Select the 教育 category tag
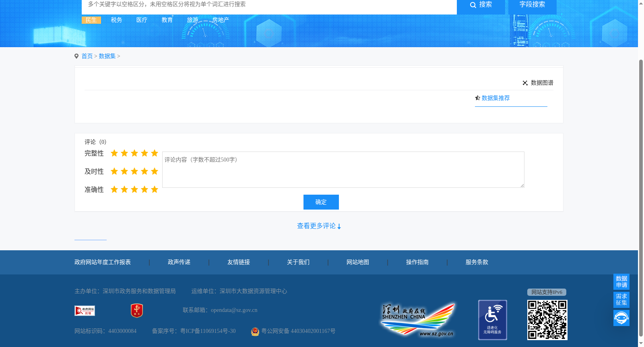 point(167,20)
